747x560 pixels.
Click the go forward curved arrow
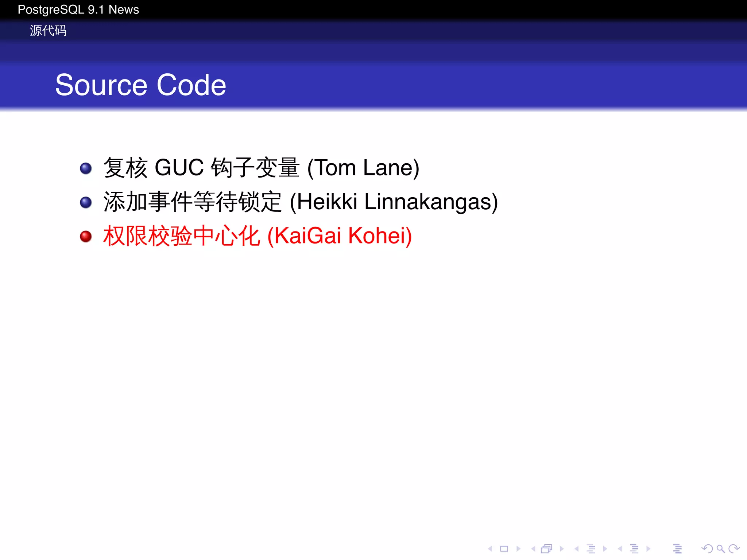click(x=734, y=549)
